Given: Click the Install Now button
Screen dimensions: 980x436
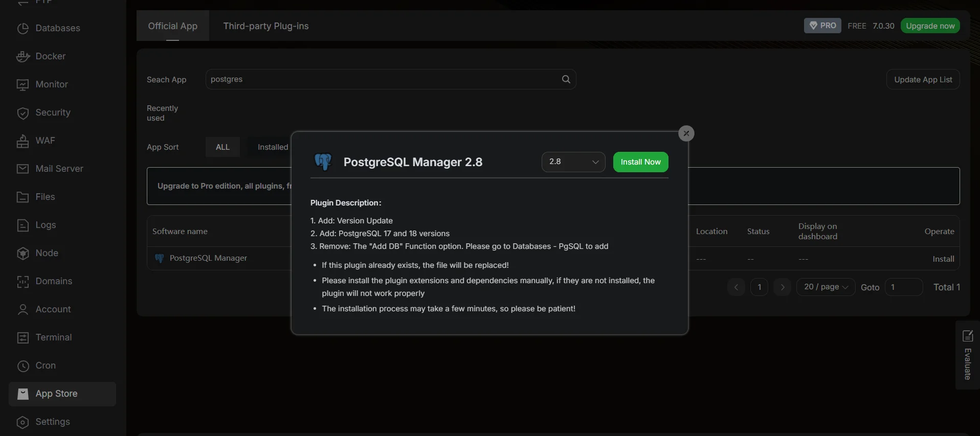Looking at the screenshot, I should [x=640, y=162].
